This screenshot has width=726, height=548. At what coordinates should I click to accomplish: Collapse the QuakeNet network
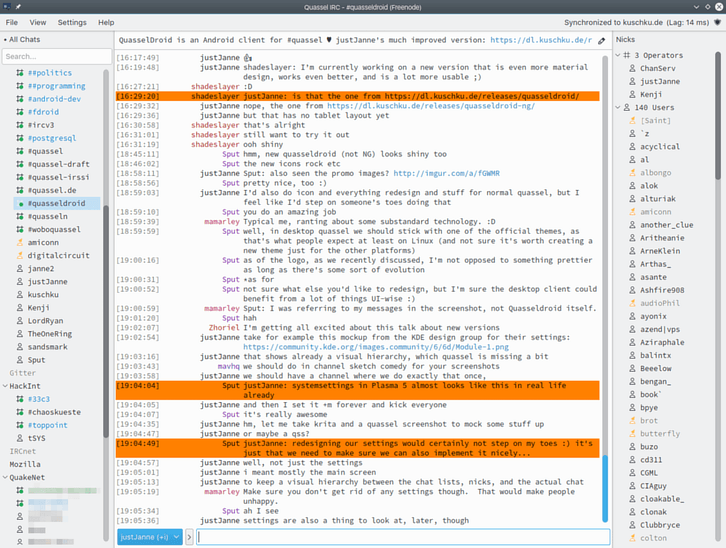(5, 477)
